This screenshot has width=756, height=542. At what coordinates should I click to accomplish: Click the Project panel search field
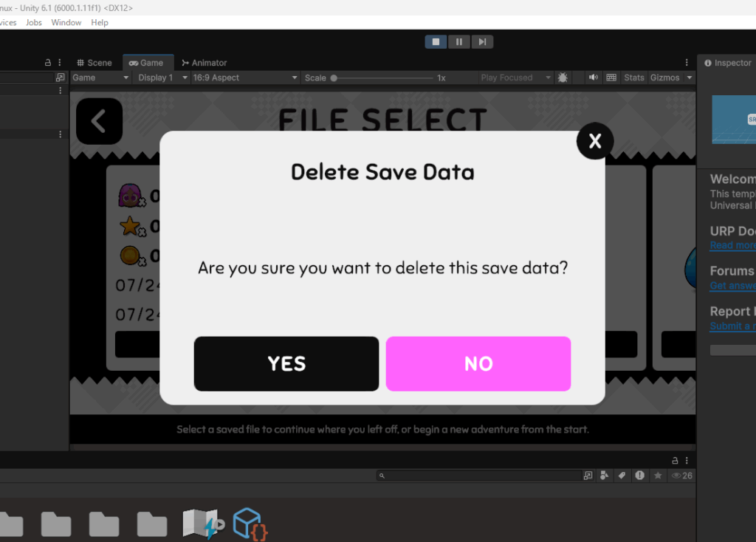click(479, 476)
